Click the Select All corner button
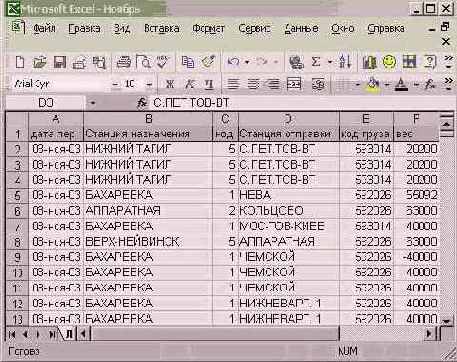 17,119
